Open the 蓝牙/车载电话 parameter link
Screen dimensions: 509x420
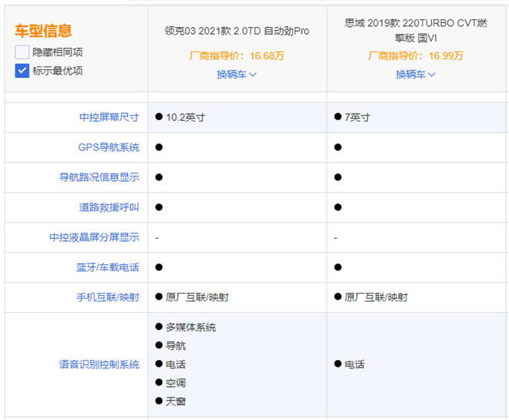coord(108,267)
